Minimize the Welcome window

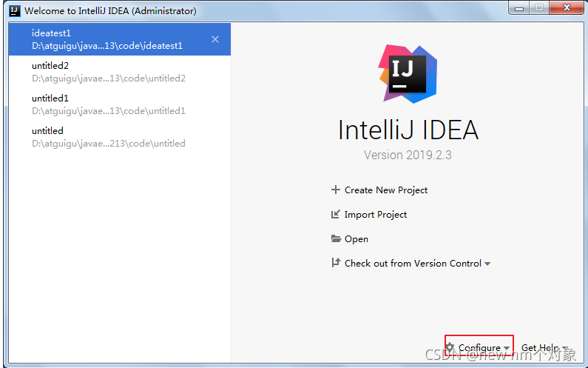[519, 7]
